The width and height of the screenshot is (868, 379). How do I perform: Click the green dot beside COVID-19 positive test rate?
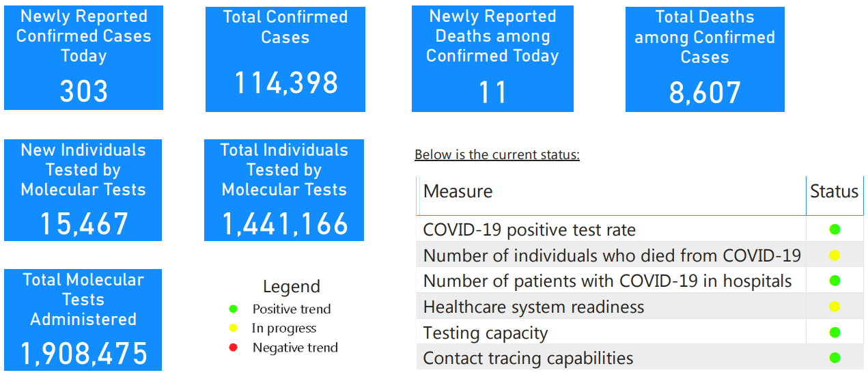tap(835, 229)
